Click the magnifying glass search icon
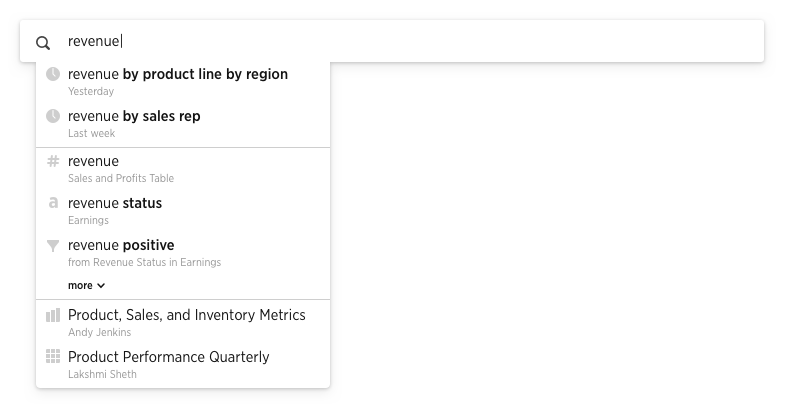This screenshot has width=790, height=419. point(43,43)
